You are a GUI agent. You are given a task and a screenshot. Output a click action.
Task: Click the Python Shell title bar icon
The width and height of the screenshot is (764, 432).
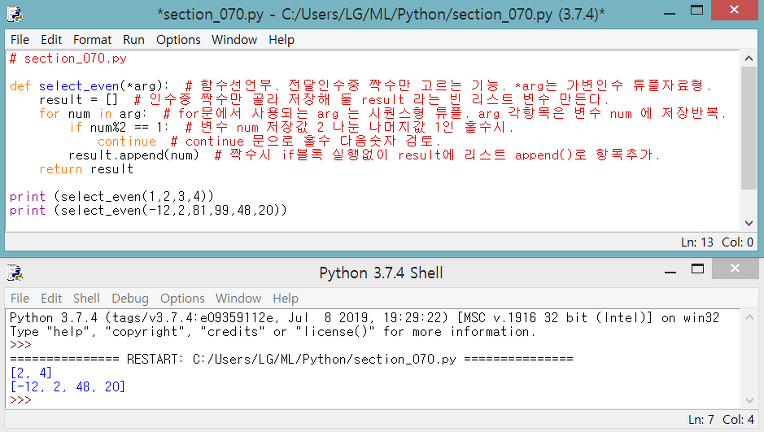click(15, 273)
